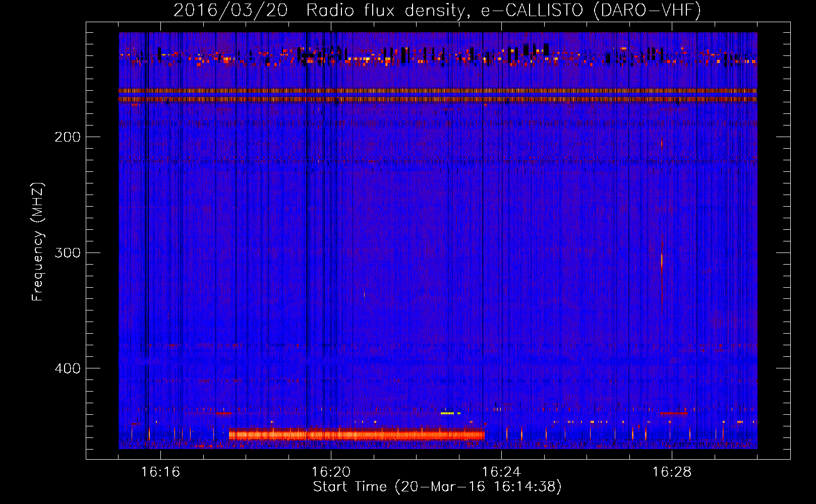
Task: Click the plot title text e-CALLISTO (DARO-VHF)
Action: tap(591, 10)
